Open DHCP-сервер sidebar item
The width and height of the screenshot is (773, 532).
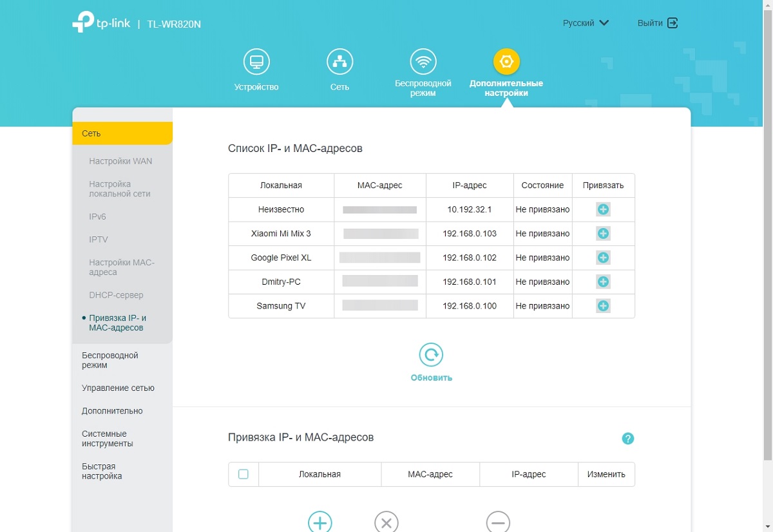(116, 295)
